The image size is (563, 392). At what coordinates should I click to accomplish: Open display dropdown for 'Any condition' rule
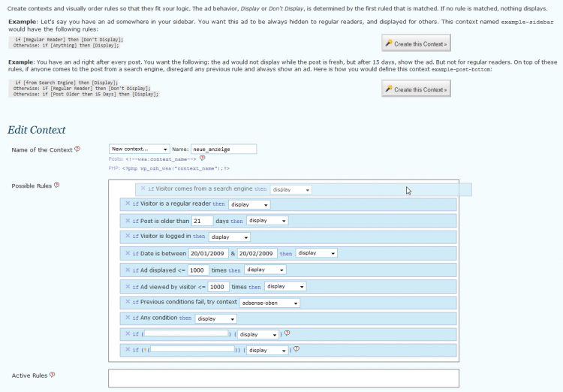[215, 318]
